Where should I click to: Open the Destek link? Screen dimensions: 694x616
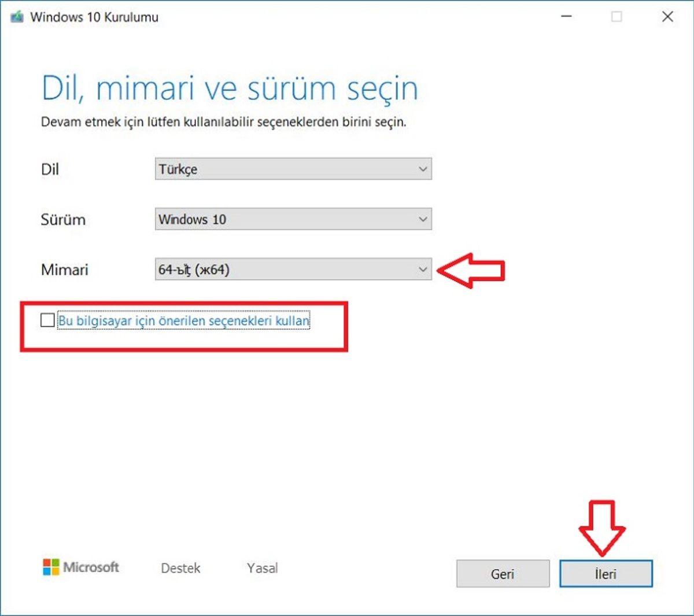[180, 567]
